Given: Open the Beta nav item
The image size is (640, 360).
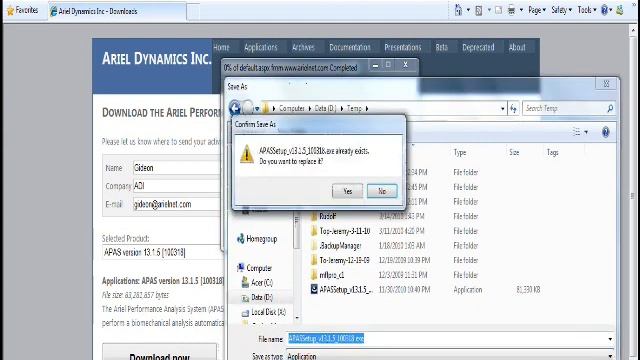Looking at the screenshot, I should [442, 47].
